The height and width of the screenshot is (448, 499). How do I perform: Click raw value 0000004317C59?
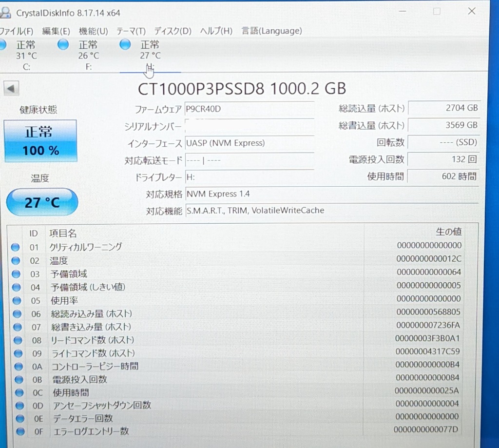click(x=427, y=351)
